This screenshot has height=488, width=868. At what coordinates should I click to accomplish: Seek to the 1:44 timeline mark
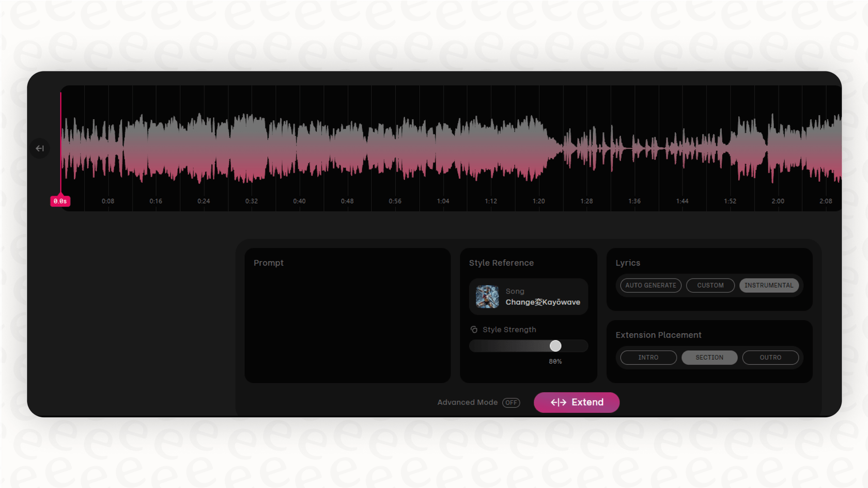682,201
